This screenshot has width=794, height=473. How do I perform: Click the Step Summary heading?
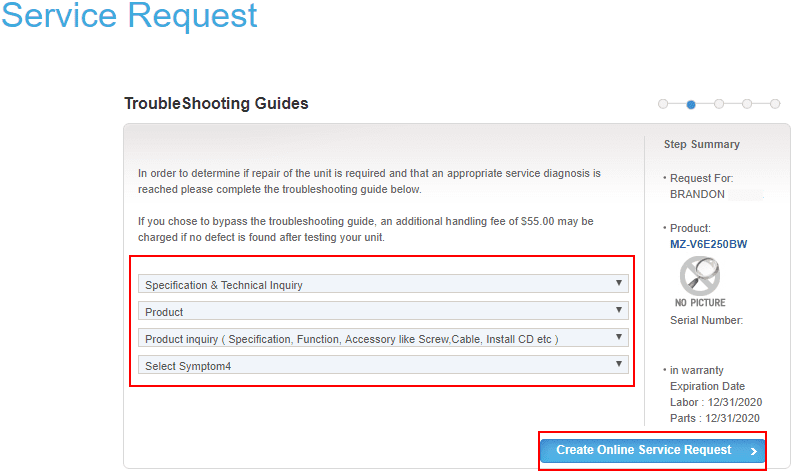702,145
